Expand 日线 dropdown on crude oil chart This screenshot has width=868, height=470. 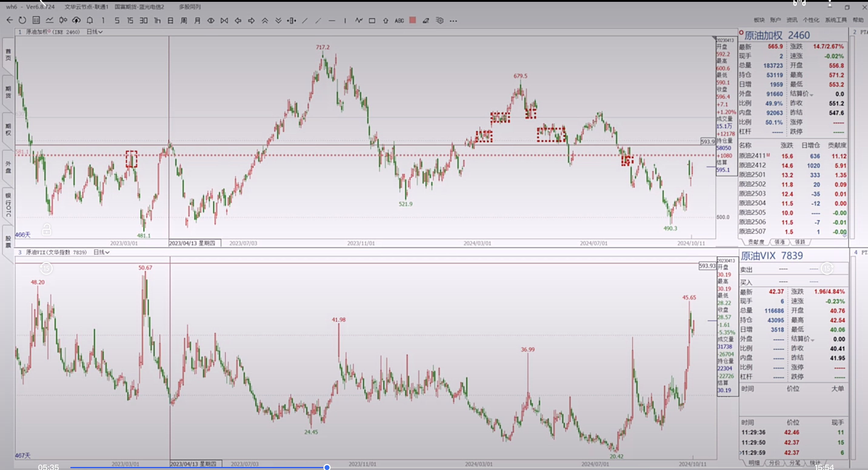pos(95,32)
